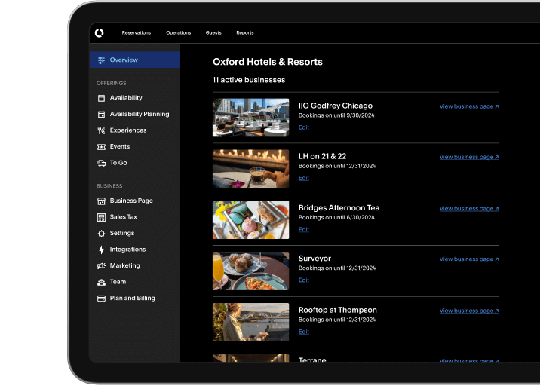Click the Rooftop at Thompson thumbnail
Screen dimensions: 540x392
[x=250, y=322]
